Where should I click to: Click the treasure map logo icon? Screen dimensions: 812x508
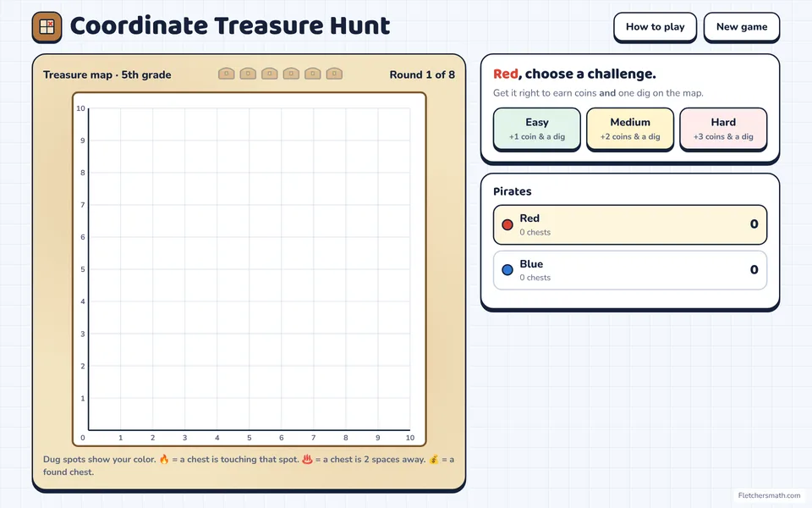point(47,26)
